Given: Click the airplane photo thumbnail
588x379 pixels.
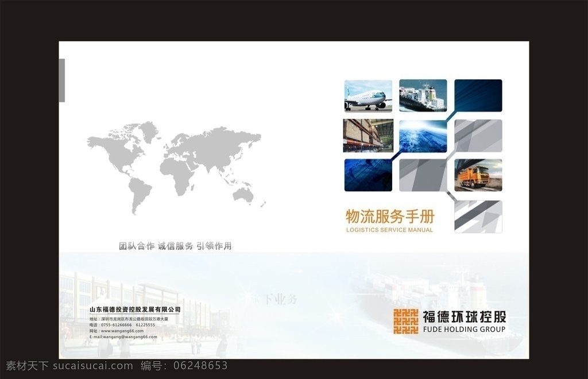Looking at the screenshot, I should point(368,96).
